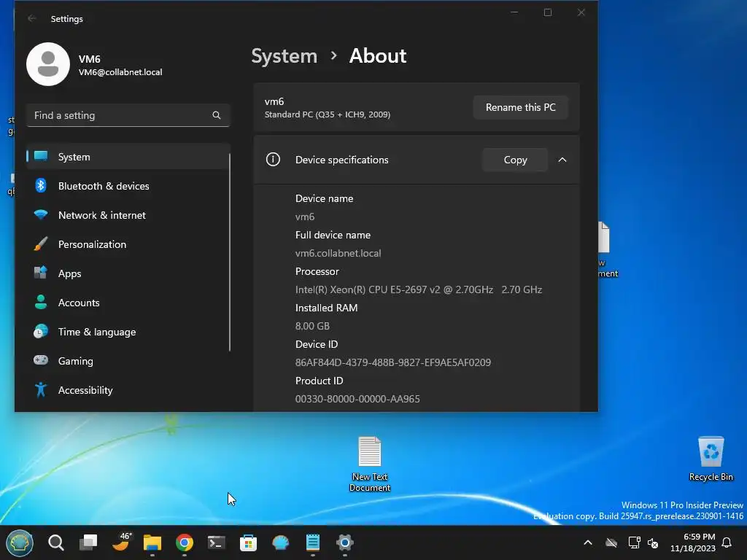Select the Recycle Bin desktop icon

(x=711, y=458)
